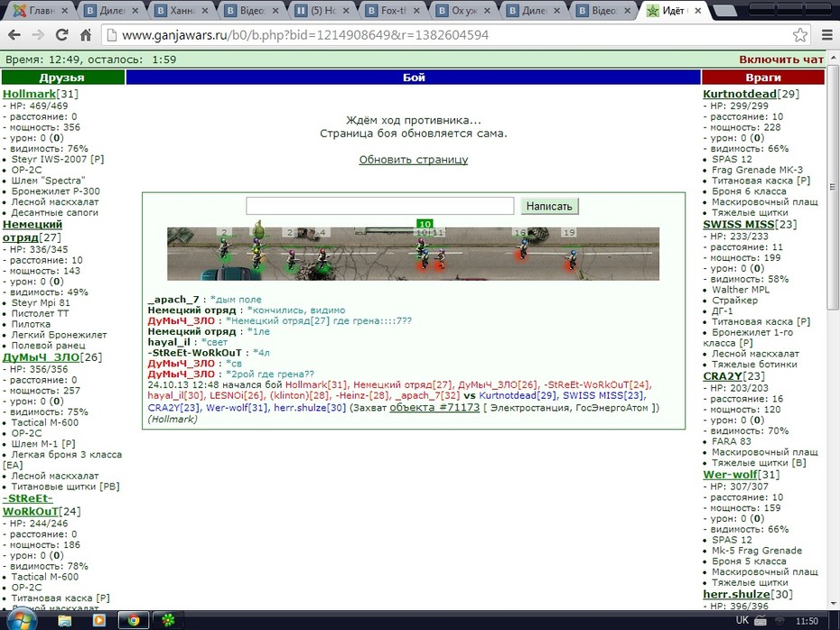Click _apach_7[32] in the battle log
The width and height of the screenshot is (840, 630).
coord(427,395)
